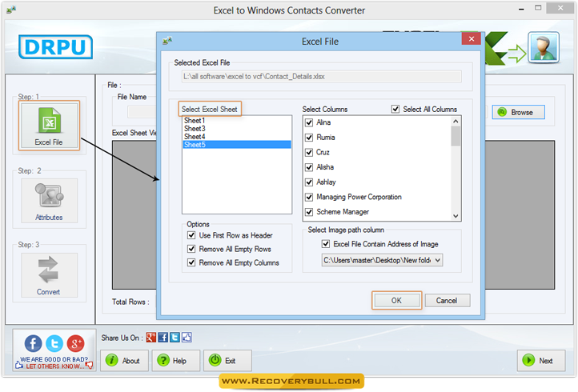
Task: Open the About button
Action: [x=125, y=360]
